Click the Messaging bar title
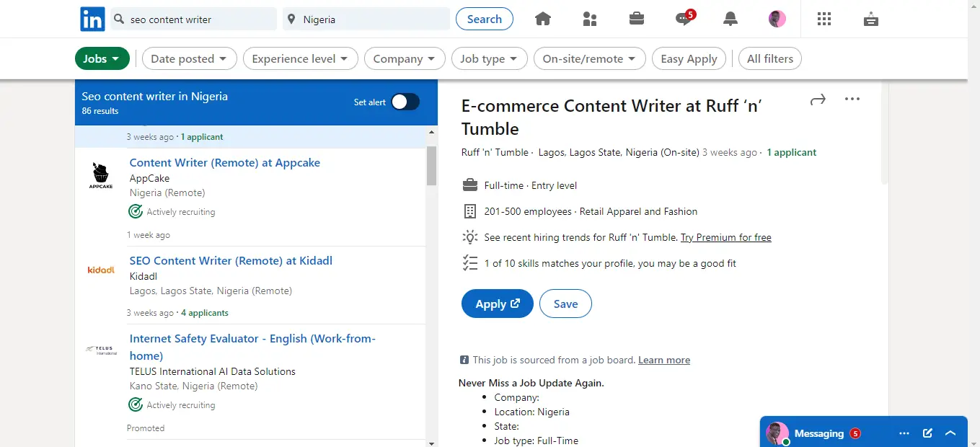The width and height of the screenshot is (980, 447). 818,433
